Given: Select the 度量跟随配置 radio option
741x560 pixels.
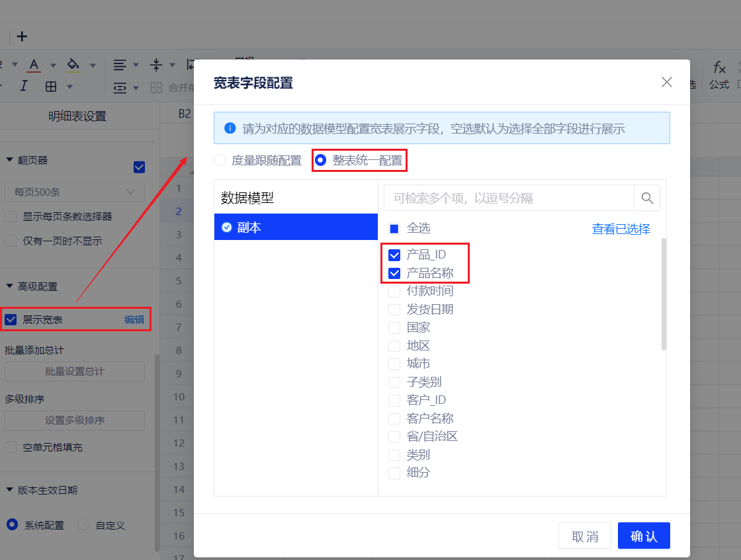Looking at the screenshot, I should pyautogui.click(x=219, y=160).
